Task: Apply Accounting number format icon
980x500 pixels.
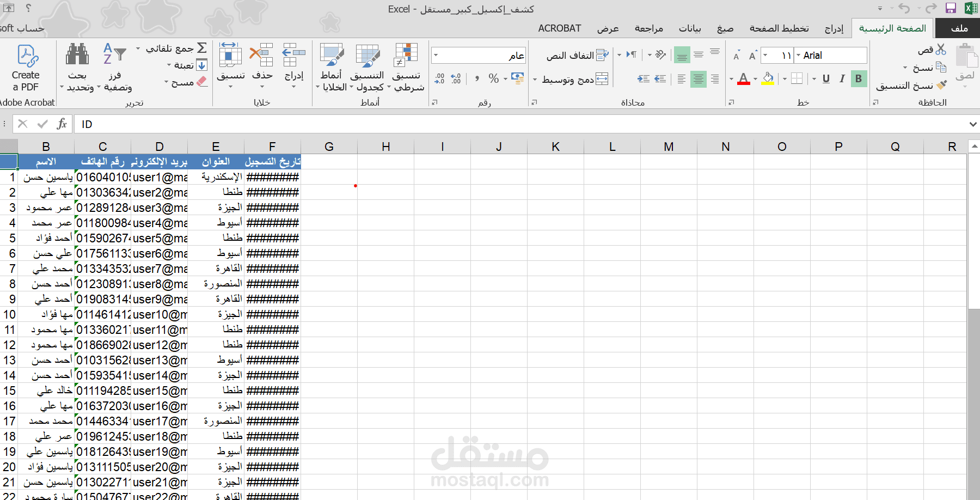Action: (x=518, y=78)
